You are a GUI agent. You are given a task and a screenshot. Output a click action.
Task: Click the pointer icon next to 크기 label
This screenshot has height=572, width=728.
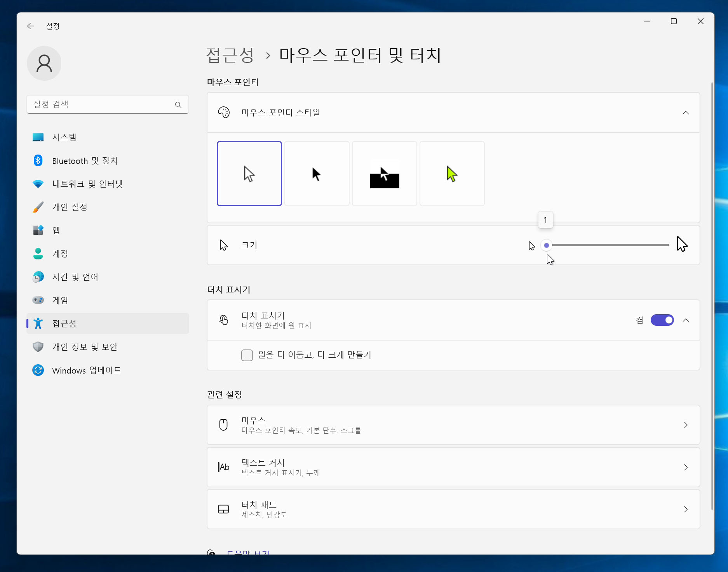point(224,245)
